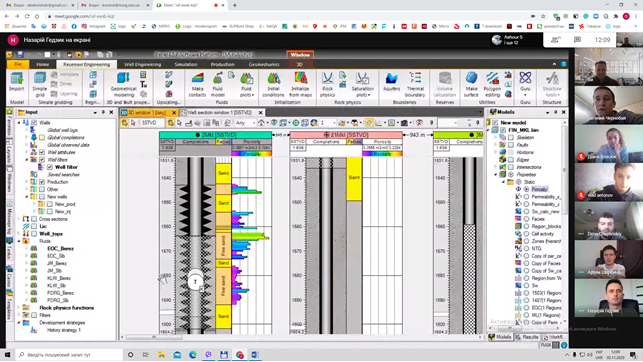Click the Porosity color scale bar
This screenshot has width=643, height=362.
(x=251, y=154)
